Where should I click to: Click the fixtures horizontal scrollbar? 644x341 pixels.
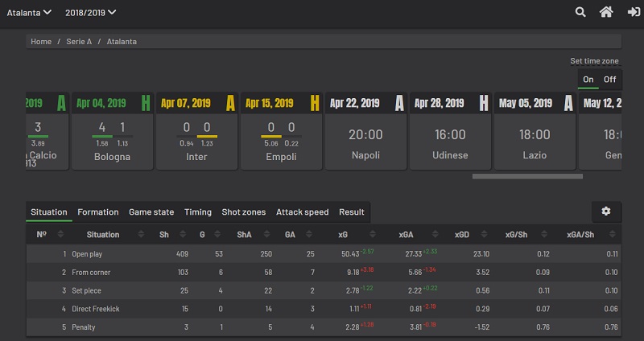[526, 175]
